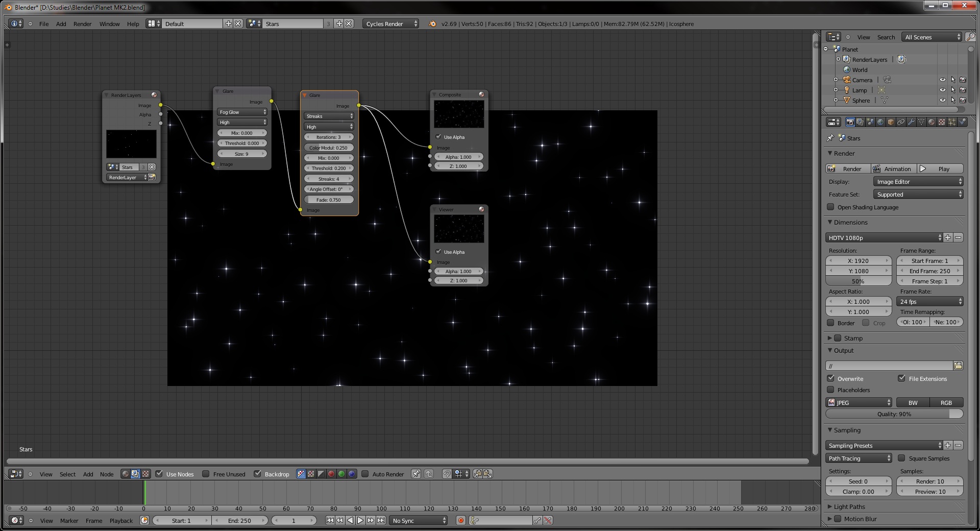Open the Window menu

(x=109, y=23)
